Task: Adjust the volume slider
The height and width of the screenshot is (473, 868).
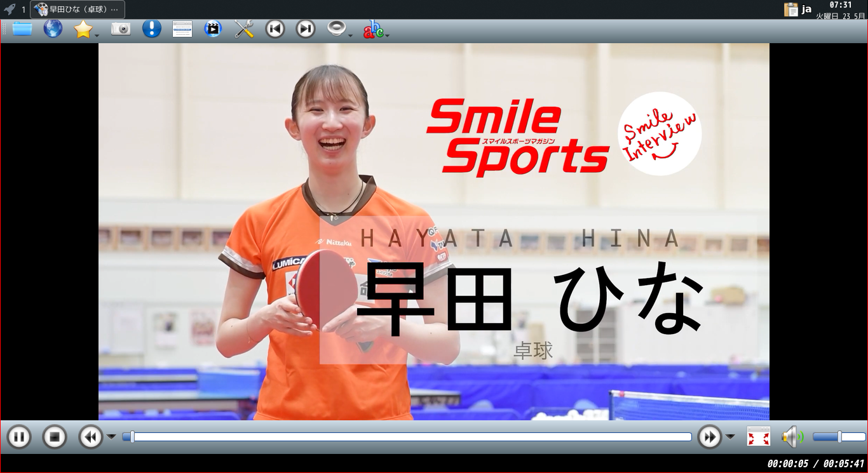Action: [839, 437]
